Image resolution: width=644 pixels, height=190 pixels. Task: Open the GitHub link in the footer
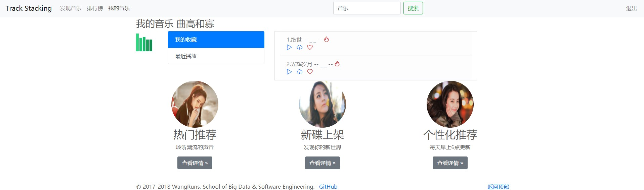[328, 187]
